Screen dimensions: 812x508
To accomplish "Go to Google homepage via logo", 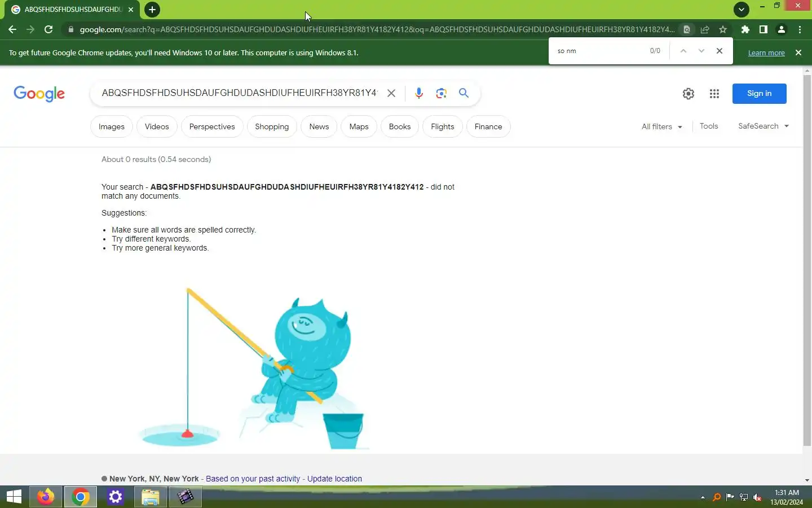I will pos(39,94).
